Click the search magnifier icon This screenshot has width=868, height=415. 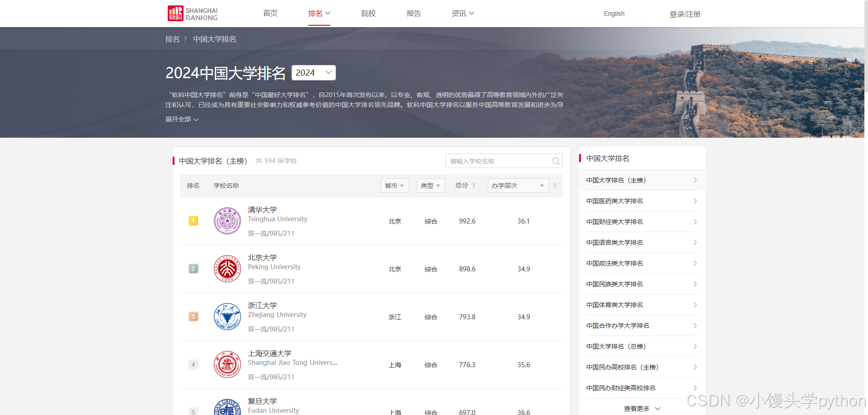pyautogui.click(x=556, y=161)
